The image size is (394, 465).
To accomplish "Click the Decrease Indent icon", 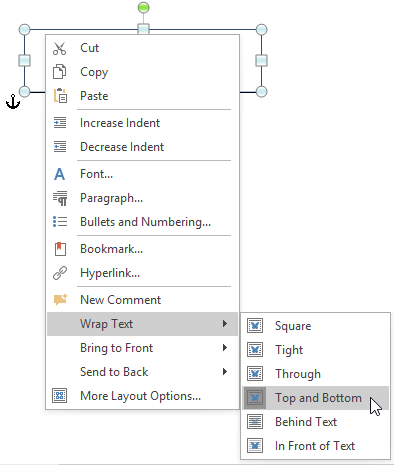I will click(x=60, y=147).
